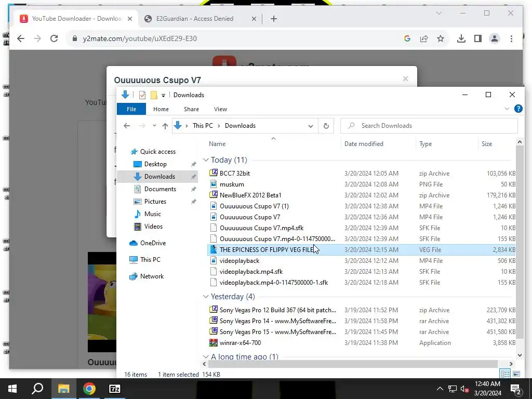Select Ouuuuuous Csupo V7 (1) file

coord(254,206)
